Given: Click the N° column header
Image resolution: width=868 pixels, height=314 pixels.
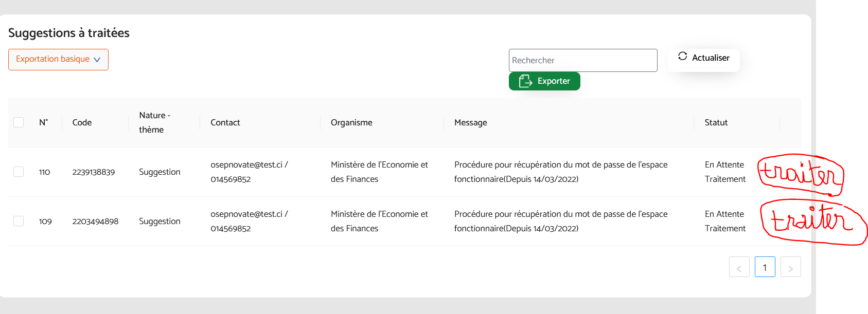Looking at the screenshot, I should tap(44, 123).
